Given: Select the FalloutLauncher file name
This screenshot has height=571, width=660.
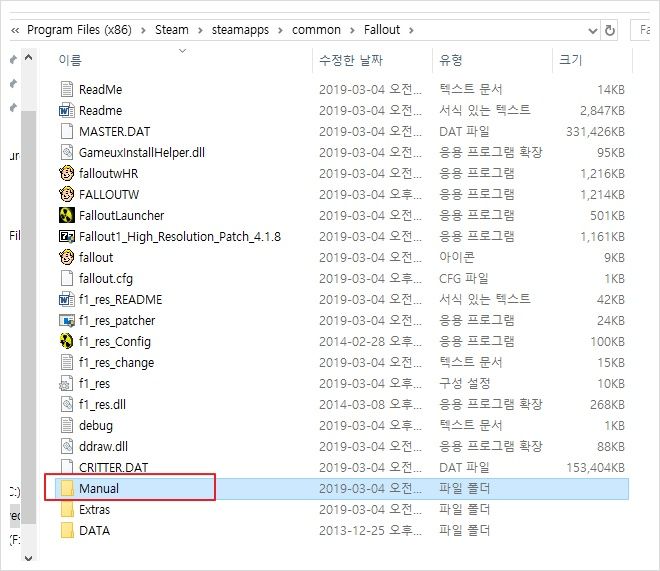Looking at the screenshot, I should (x=121, y=216).
